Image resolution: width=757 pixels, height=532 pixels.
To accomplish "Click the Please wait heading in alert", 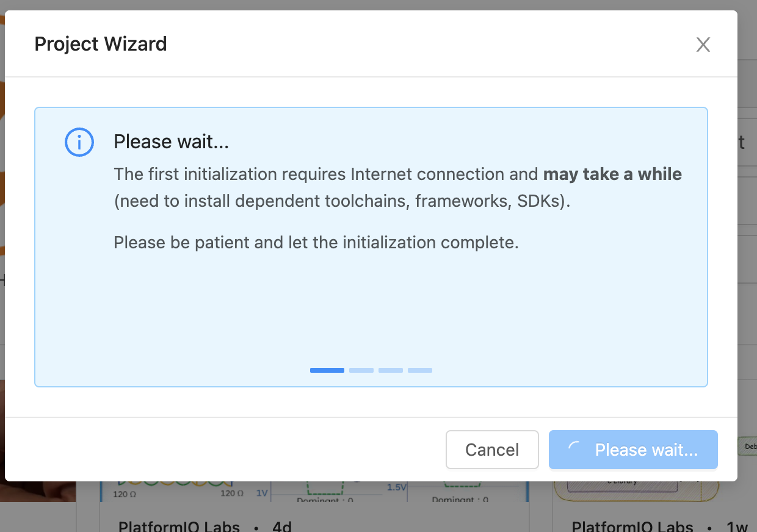I will 172,142.
